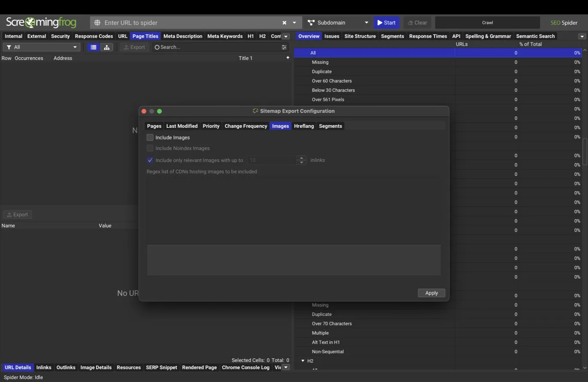Click the SEO Spider label
The image size is (588, 382).
coord(564,23)
